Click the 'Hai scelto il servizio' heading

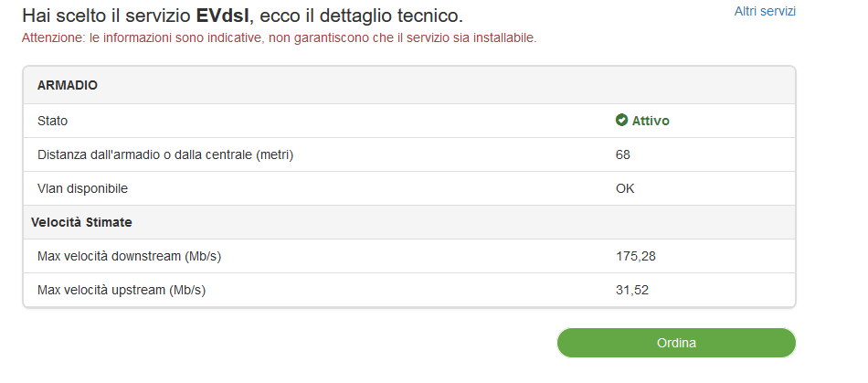106,16
